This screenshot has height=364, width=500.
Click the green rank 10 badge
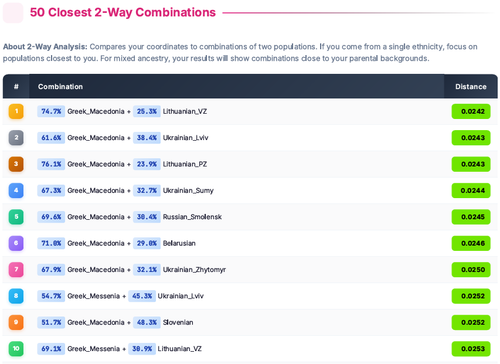tap(16, 349)
